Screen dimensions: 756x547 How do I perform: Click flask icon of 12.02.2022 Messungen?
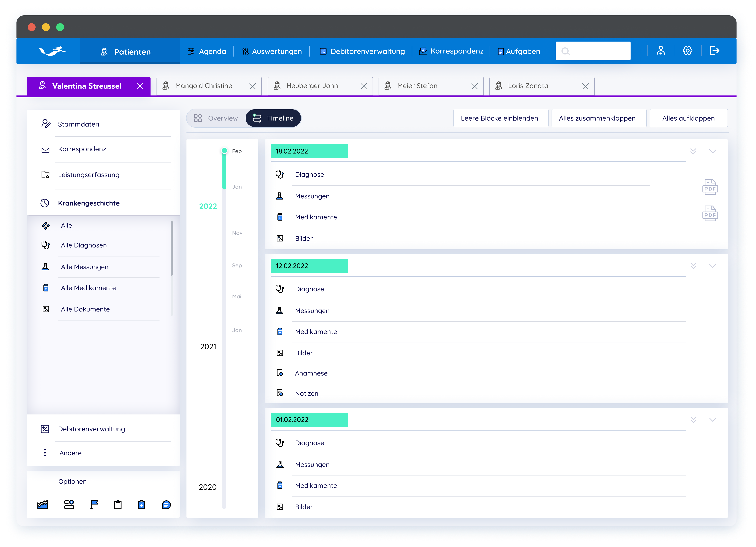280,311
